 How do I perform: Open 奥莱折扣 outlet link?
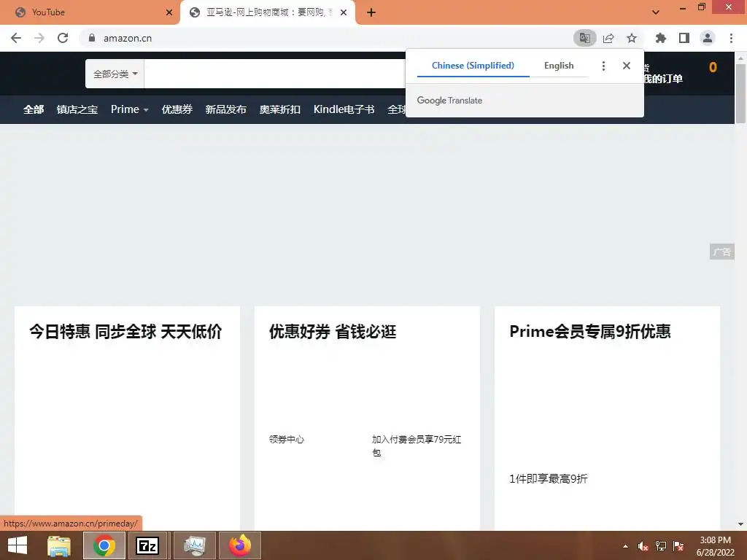[x=279, y=109]
